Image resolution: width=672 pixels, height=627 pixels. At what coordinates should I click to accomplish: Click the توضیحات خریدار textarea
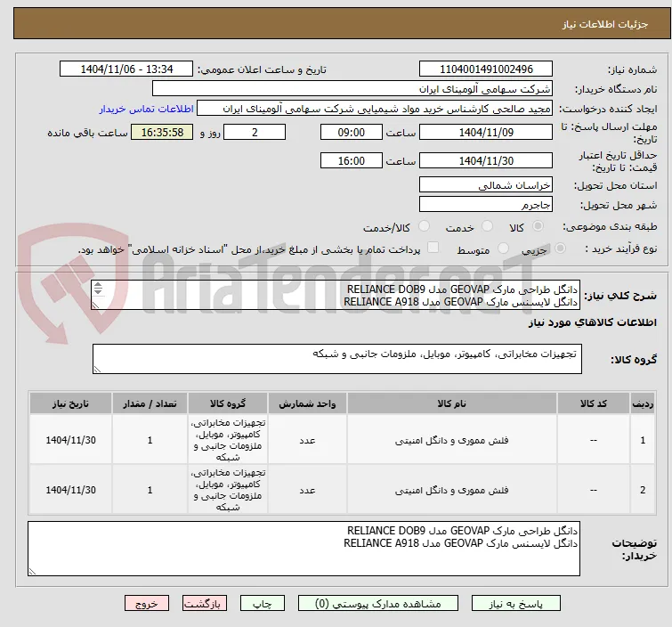tap(304, 549)
